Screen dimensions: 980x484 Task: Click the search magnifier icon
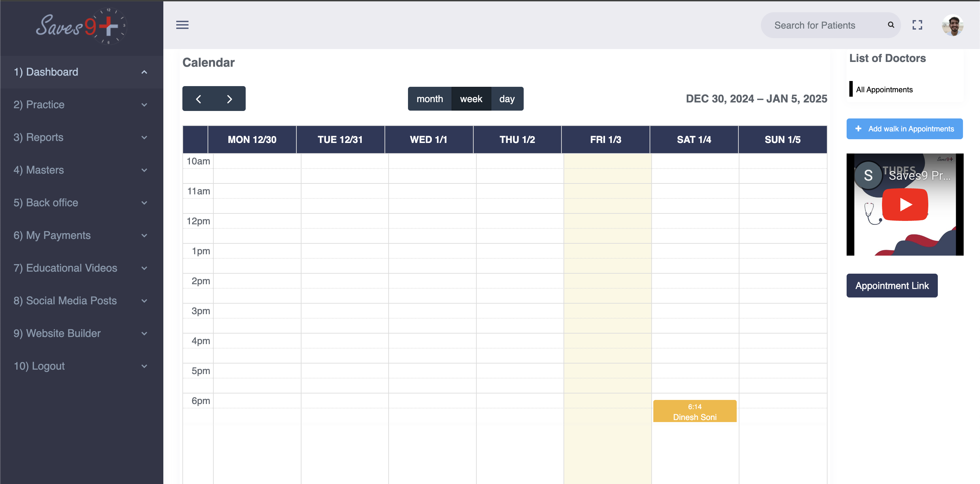tap(891, 25)
